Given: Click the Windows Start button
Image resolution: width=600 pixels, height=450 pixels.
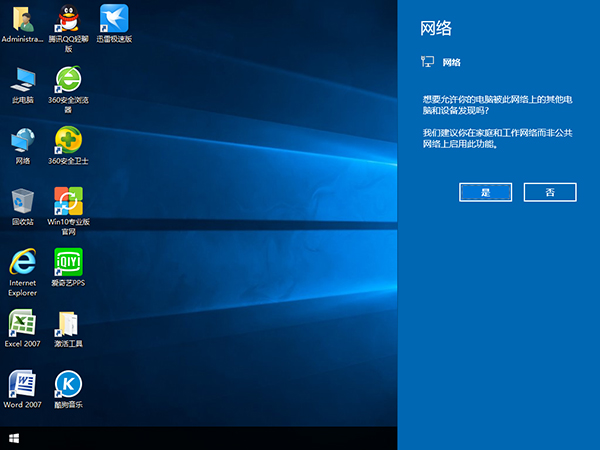Looking at the screenshot, I should pos(14,438).
